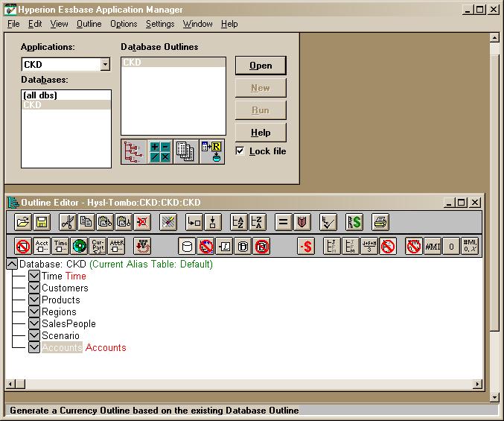The width and height of the screenshot is (504, 421).
Task: Select (all dbs) in Databases list
Action: pyautogui.click(x=66, y=95)
